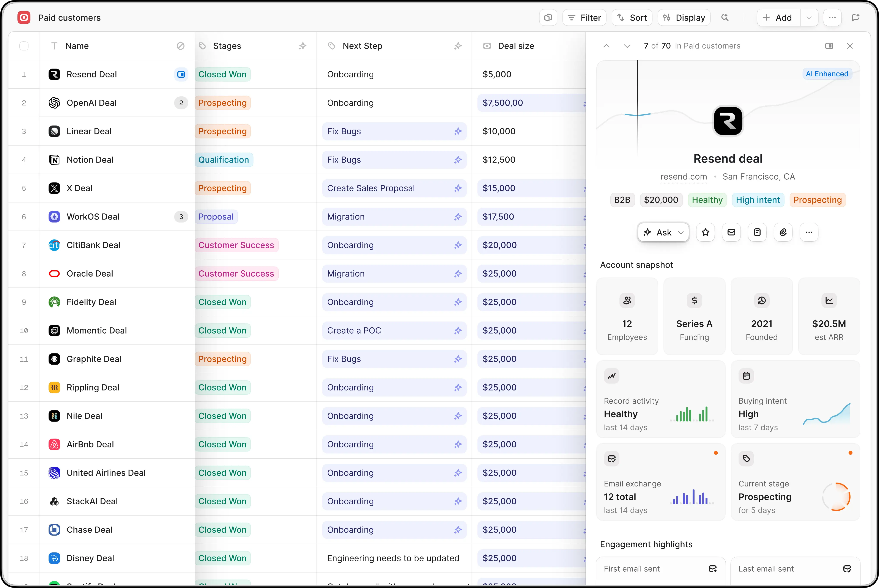Open the more options menu in top toolbar
Viewport: 879px width, 588px height.
(x=832, y=18)
